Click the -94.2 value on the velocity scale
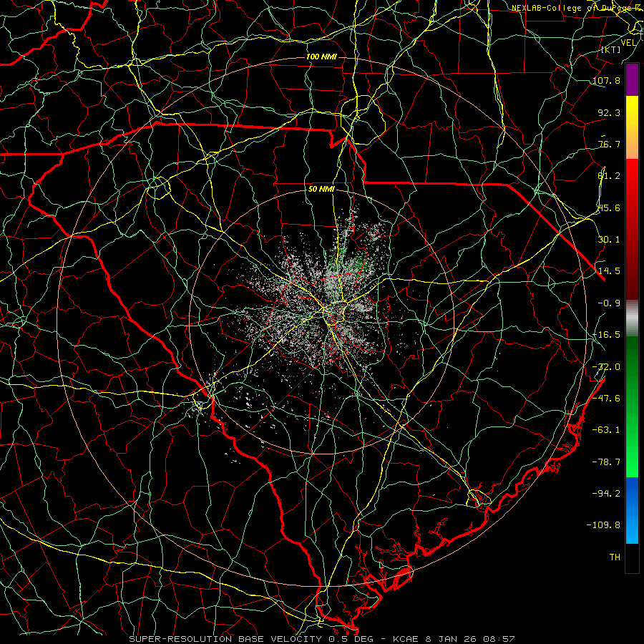Screen dimensions: 644x644 pos(606,494)
